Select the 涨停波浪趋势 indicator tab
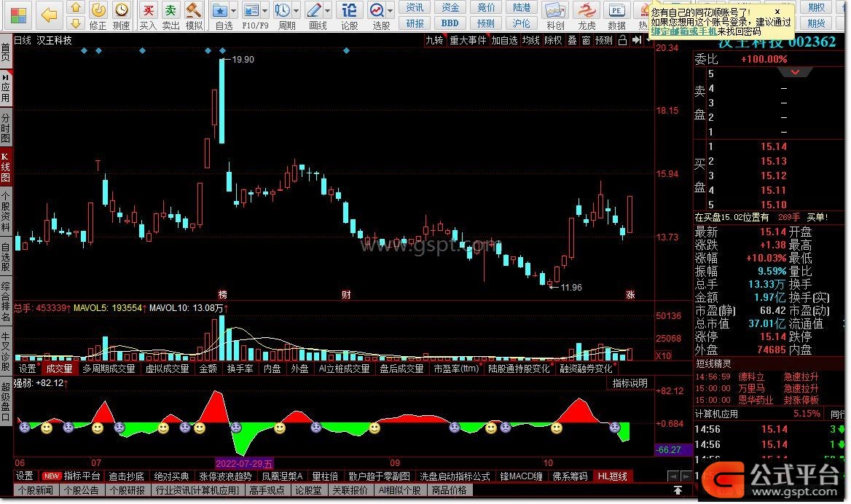 (x=225, y=476)
